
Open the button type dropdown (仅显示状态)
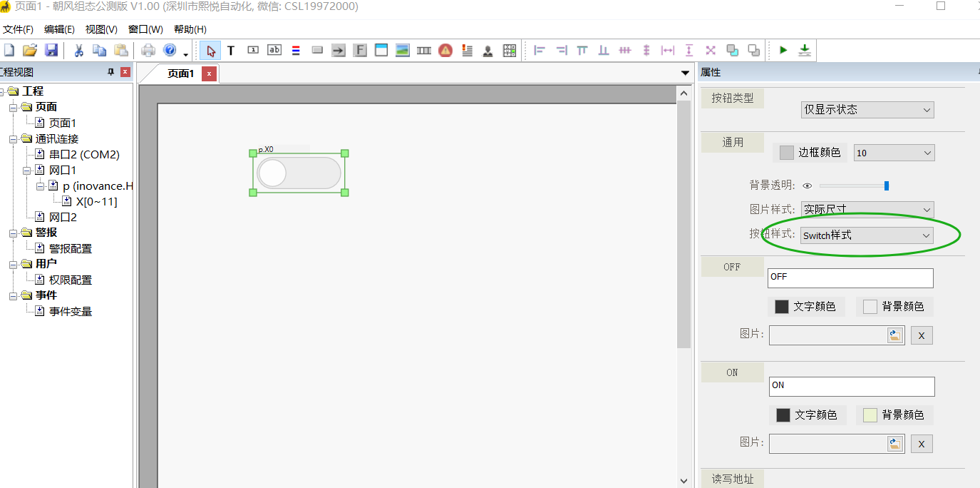pyautogui.click(x=867, y=110)
